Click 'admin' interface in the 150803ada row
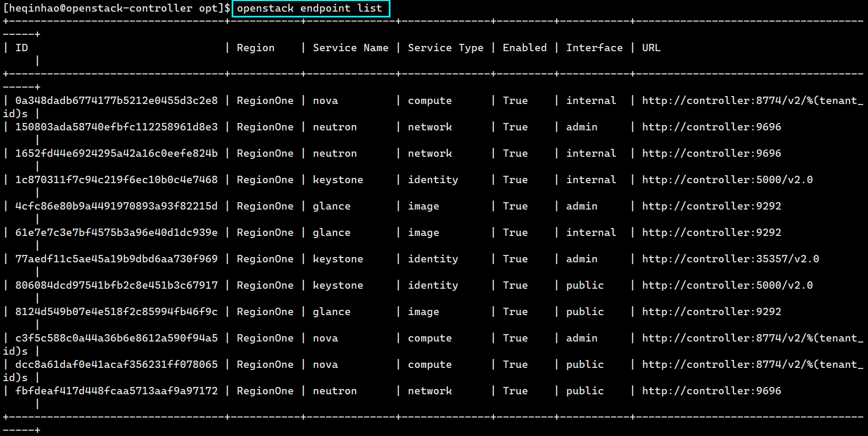 point(581,127)
